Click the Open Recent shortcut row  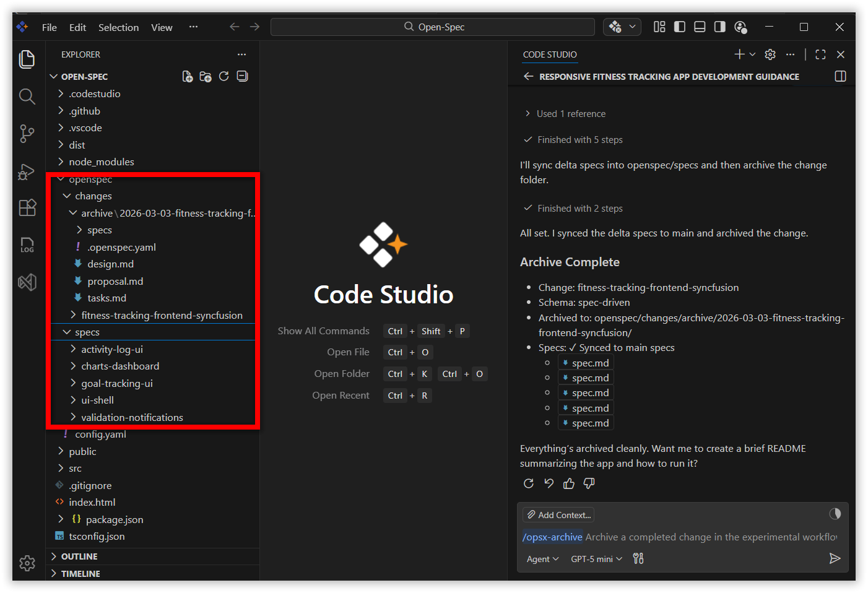(371, 396)
